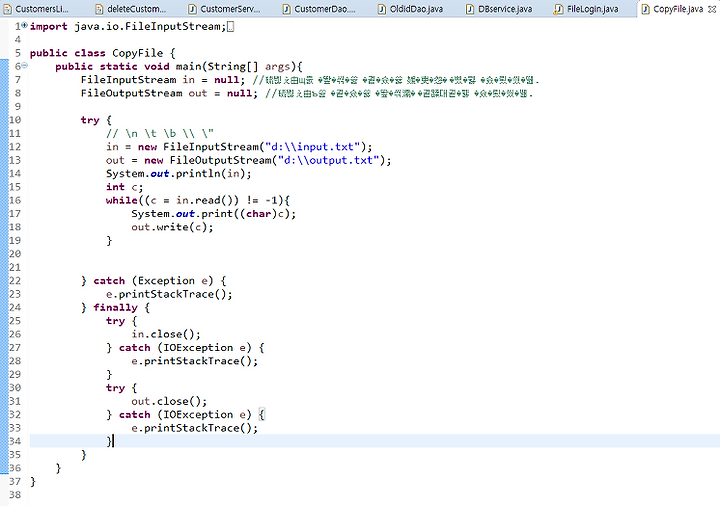The image size is (720, 506).
Task: Click 'FileOutputStream out = null;' on line 8
Action: coord(169,93)
